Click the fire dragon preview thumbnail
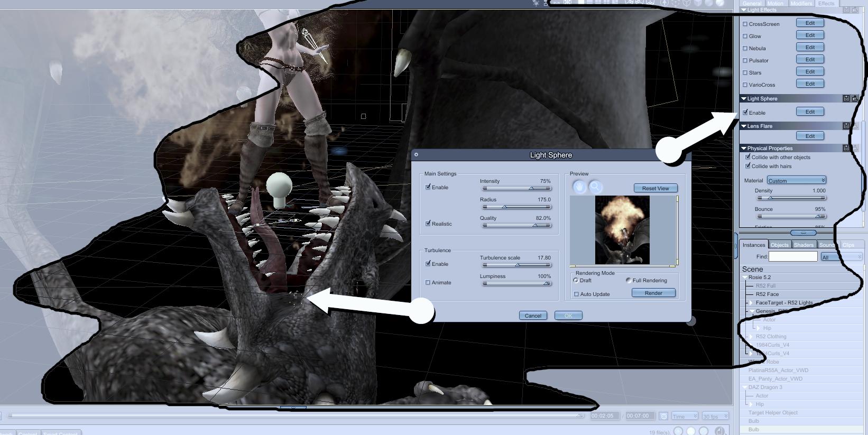This screenshot has width=868, height=435. pos(622,230)
